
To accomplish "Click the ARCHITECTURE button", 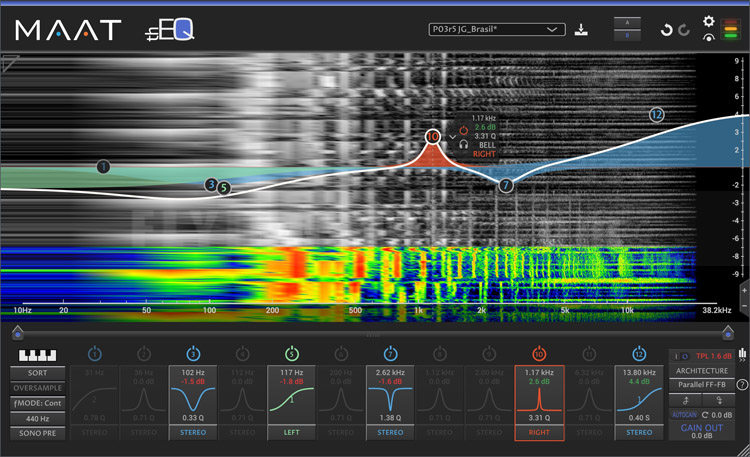I will click(702, 371).
